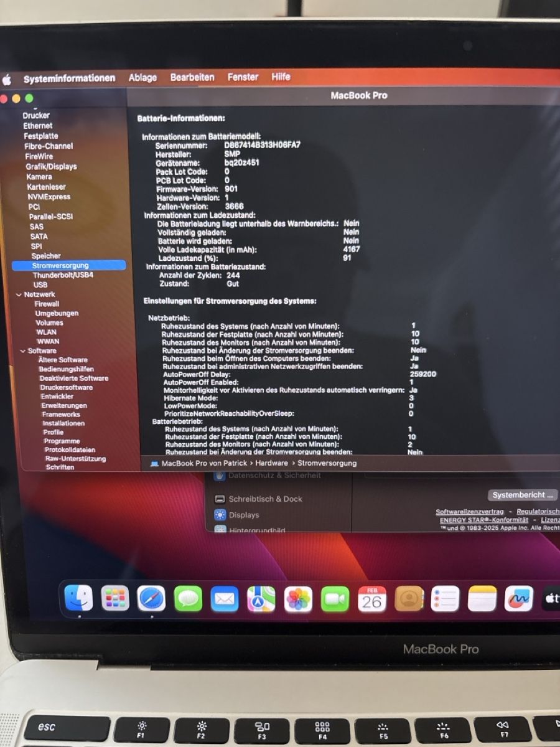Open the Messages app in Dock
Image resolution: width=560 pixels, height=747 pixels.
pos(188,599)
